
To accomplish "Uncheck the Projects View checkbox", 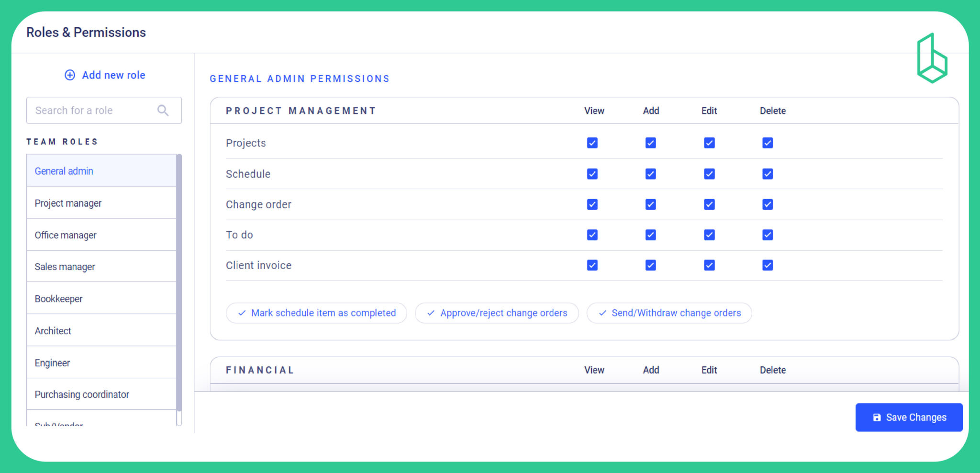I will click(x=592, y=143).
